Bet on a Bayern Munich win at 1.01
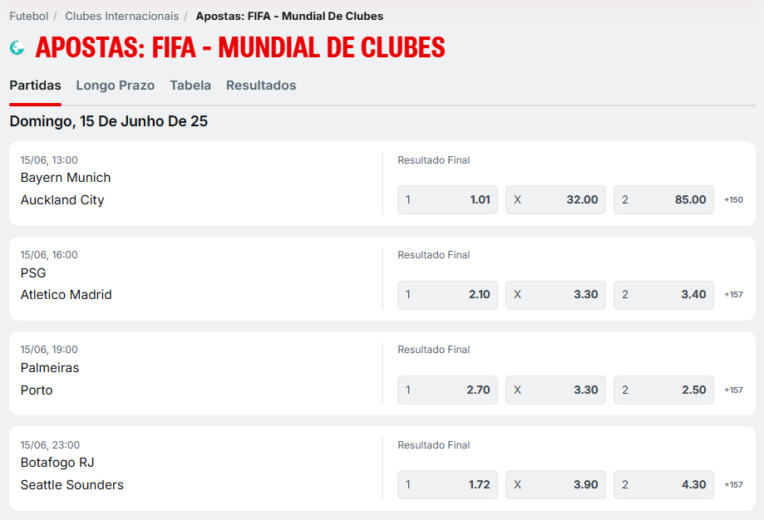 [447, 199]
